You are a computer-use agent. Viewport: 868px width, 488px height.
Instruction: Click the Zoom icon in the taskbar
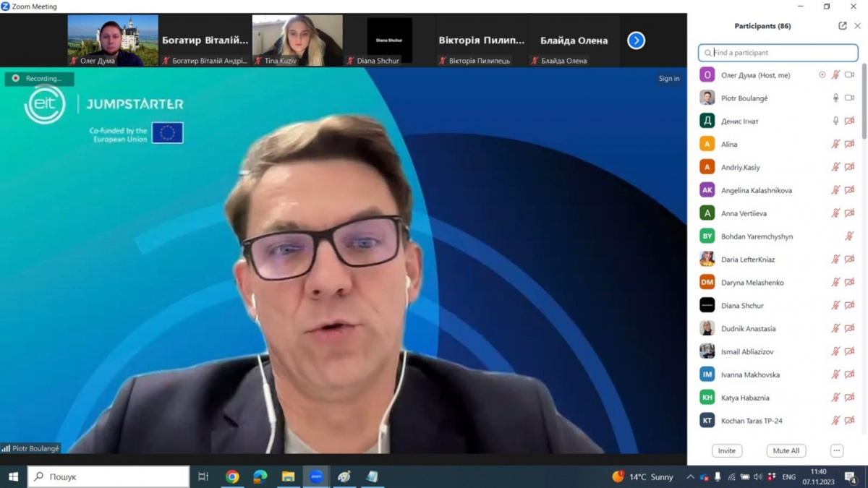[316, 476]
